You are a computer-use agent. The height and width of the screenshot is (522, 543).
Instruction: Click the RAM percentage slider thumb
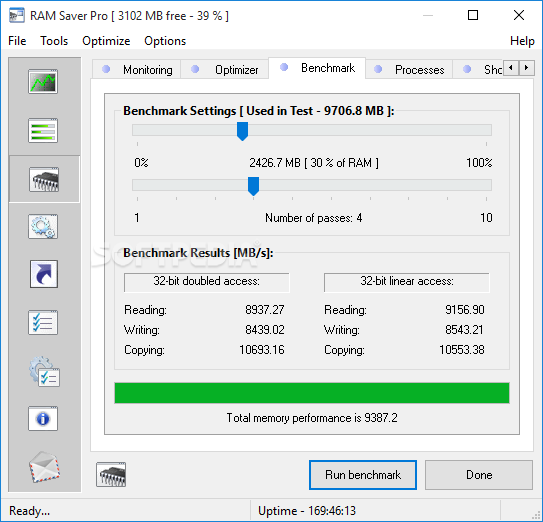pos(242,131)
